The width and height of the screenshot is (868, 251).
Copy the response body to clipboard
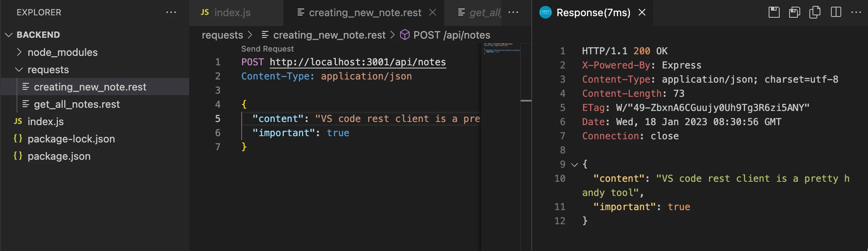pos(815,12)
